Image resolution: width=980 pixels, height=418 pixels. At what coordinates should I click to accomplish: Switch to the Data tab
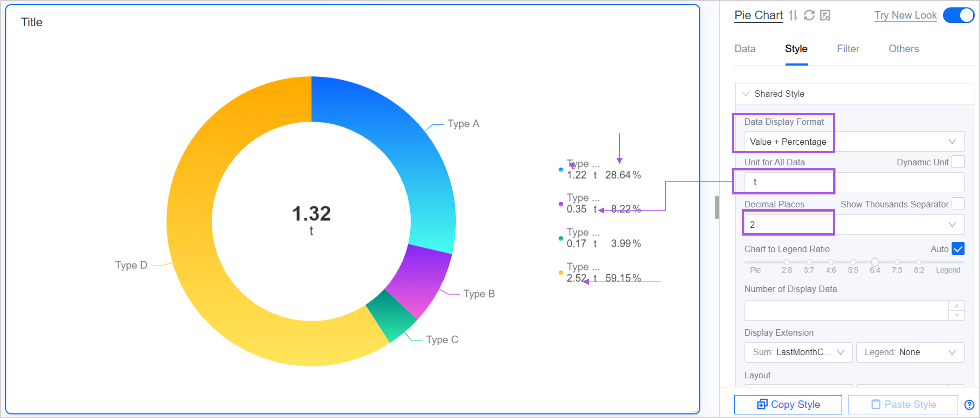[745, 49]
